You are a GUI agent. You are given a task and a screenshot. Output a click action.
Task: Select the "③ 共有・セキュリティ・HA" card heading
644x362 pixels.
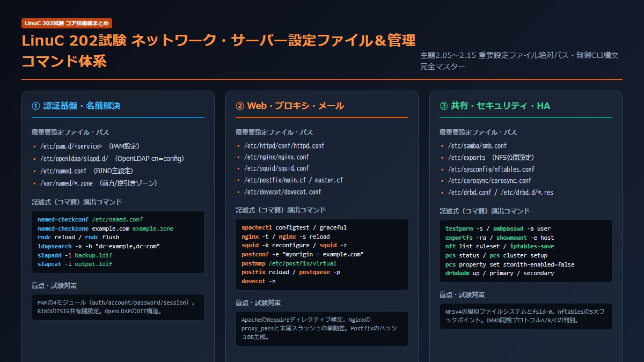495,106
